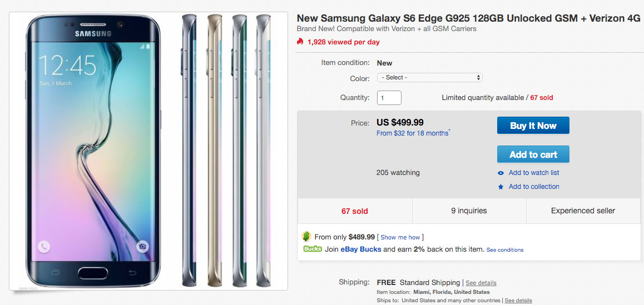Click the Show me how link
This screenshot has width=644, height=305.
400,237
